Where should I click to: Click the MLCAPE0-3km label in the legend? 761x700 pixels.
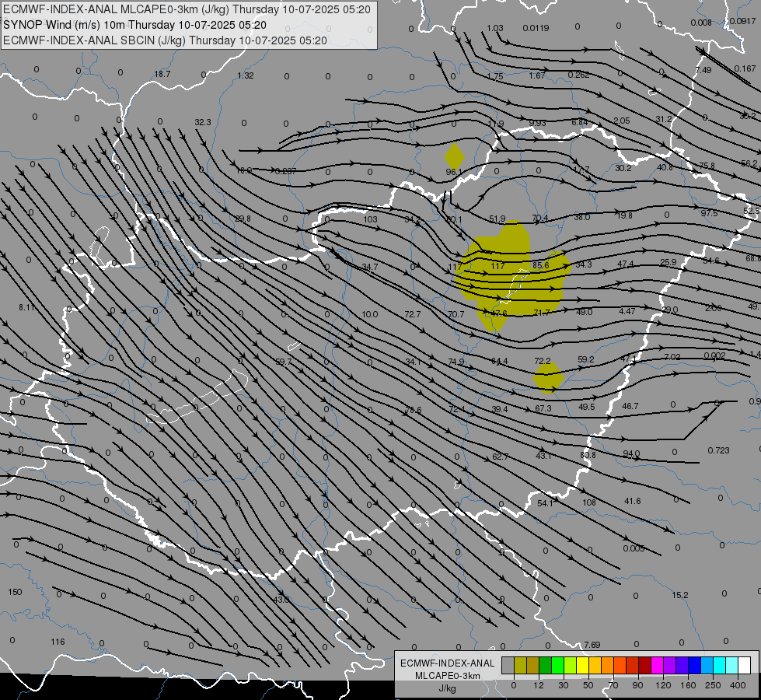448,676
